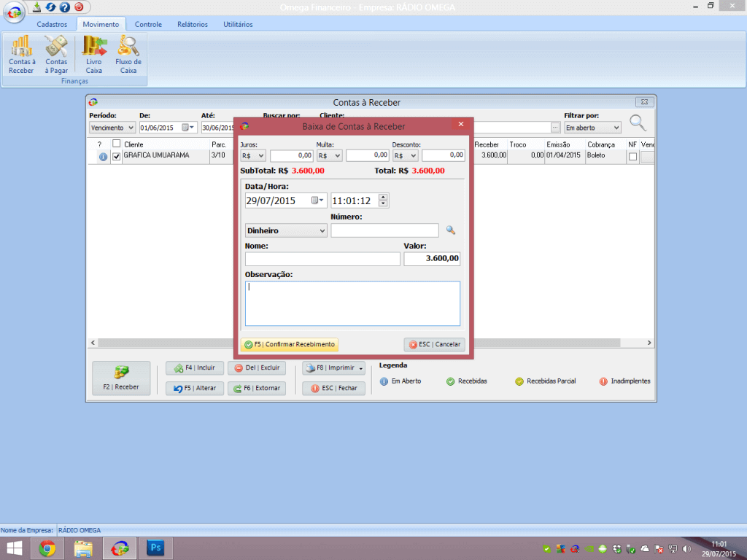Image resolution: width=747 pixels, height=560 pixels.
Task: Open Contas à Pagar ribbon icon
Action: [x=56, y=55]
